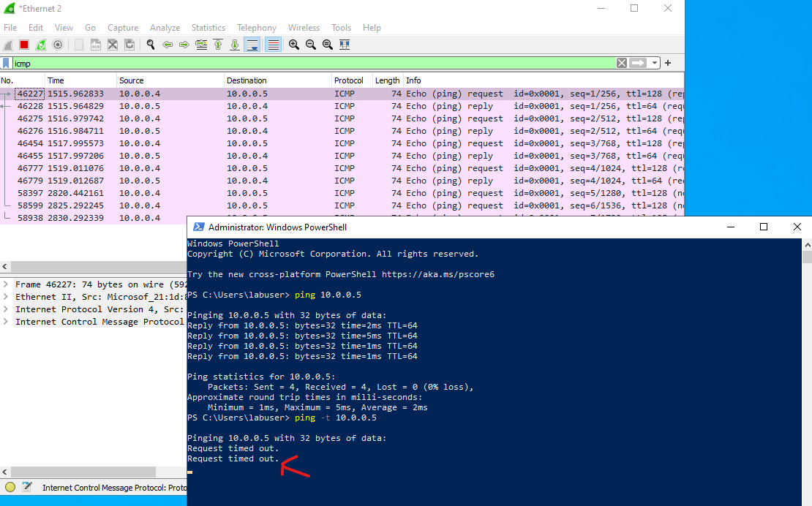
Task: Open the Telephony menu
Action: click(x=257, y=28)
